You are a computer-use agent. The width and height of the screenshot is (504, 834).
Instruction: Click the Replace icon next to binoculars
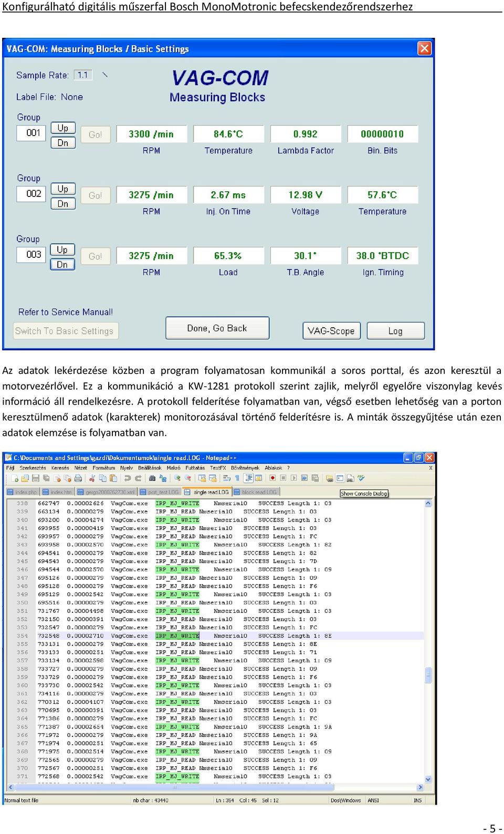[x=163, y=478]
